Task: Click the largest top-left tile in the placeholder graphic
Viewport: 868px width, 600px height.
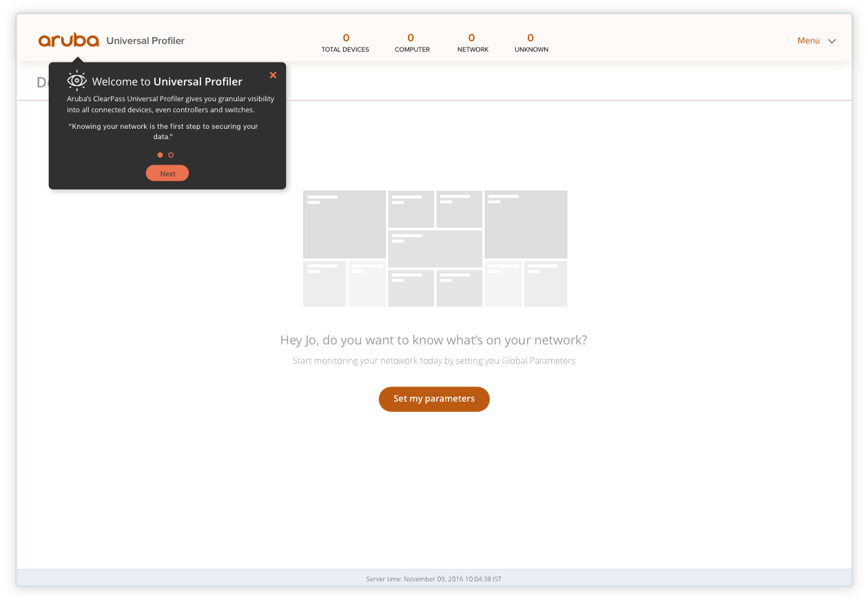Action: (x=344, y=225)
